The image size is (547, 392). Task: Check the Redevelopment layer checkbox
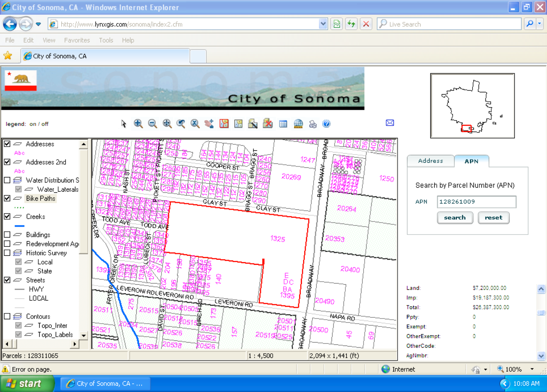click(7, 244)
